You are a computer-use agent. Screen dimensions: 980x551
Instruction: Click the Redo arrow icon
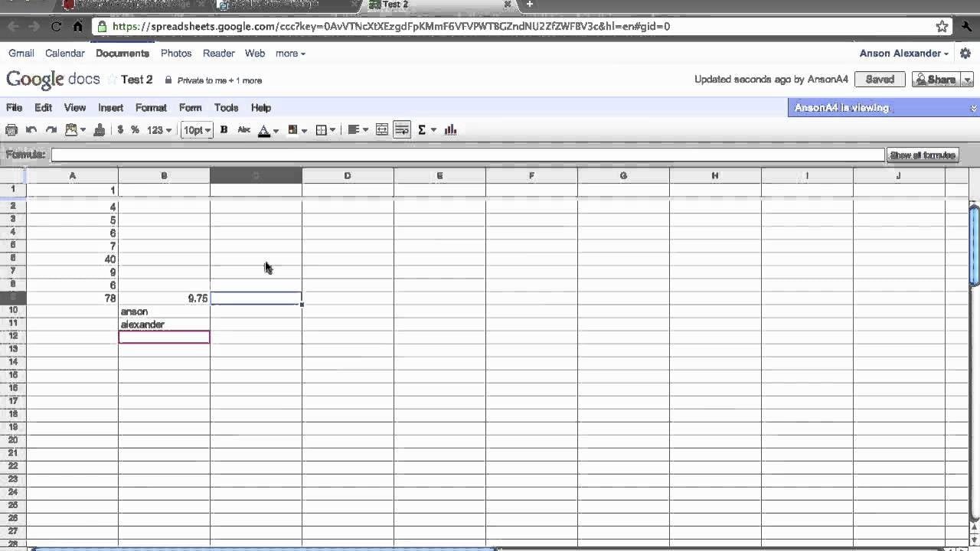point(51,130)
